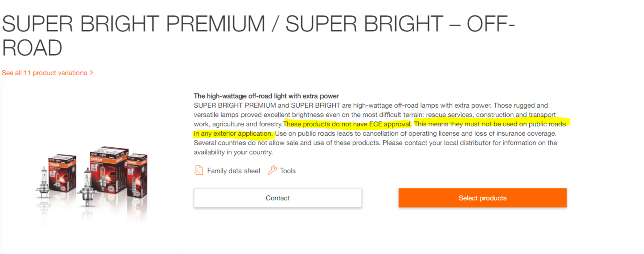Click the OSRAM logo on the center box

click(x=96, y=159)
